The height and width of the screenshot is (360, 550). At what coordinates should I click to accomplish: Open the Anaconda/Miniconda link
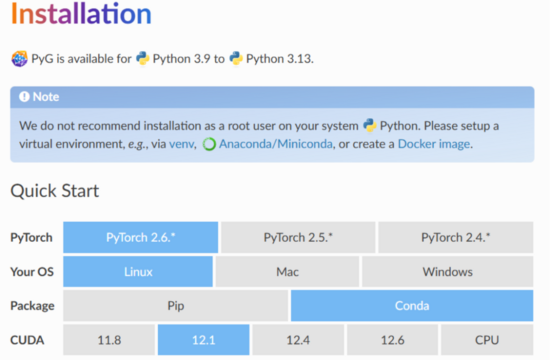click(x=276, y=144)
